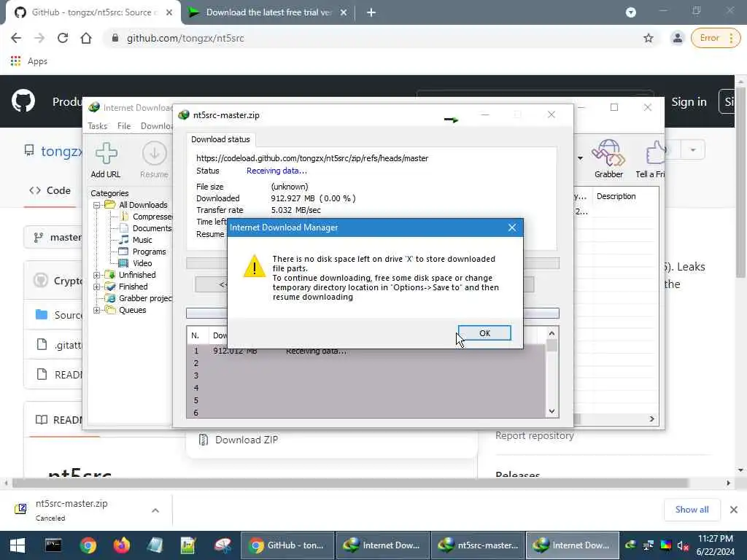Image resolution: width=747 pixels, height=560 pixels.
Task: Click the muted volume icon in tray
Action: coord(683,545)
